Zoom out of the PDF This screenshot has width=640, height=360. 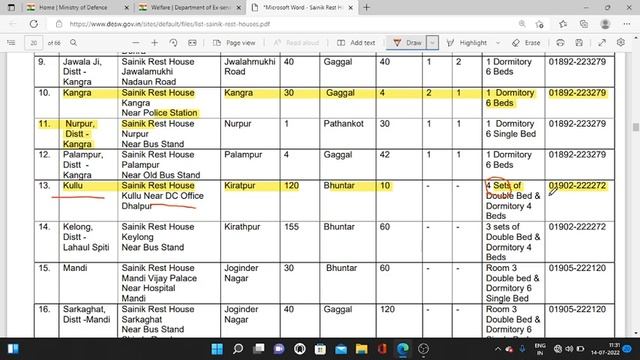point(136,42)
